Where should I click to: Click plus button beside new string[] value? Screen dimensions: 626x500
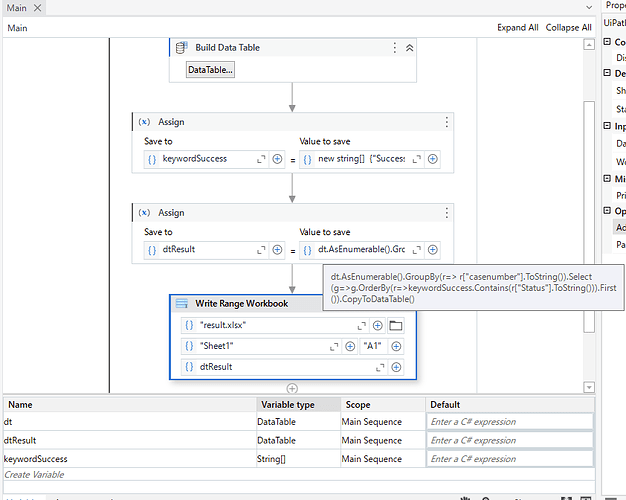pyautogui.click(x=432, y=159)
